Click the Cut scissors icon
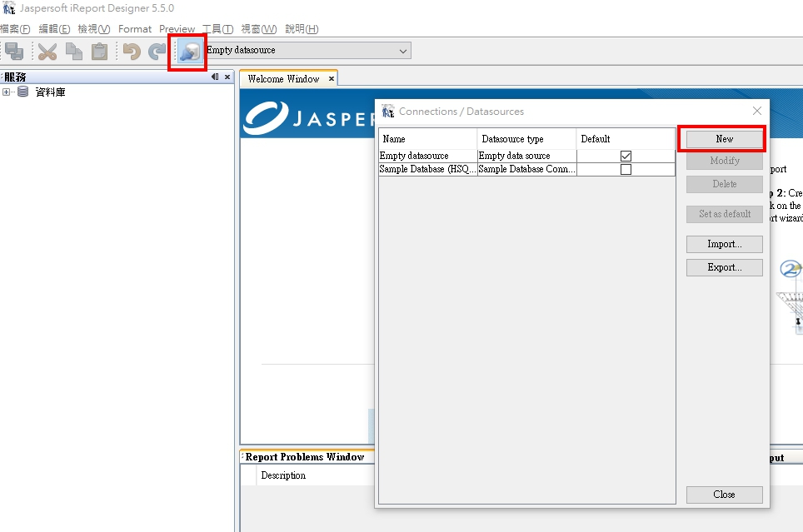This screenshot has width=803, height=532. (x=47, y=52)
